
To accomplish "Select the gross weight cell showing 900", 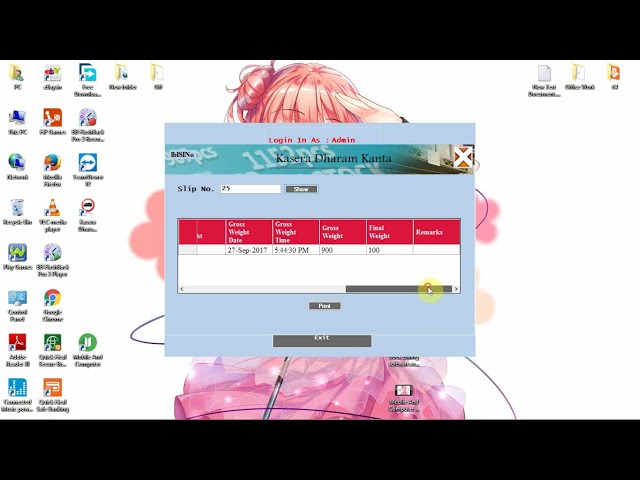I will [343, 250].
